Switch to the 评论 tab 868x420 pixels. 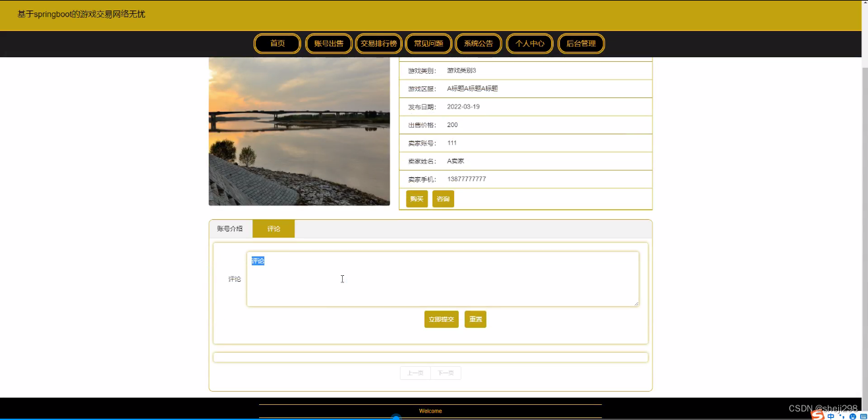(274, 228)
